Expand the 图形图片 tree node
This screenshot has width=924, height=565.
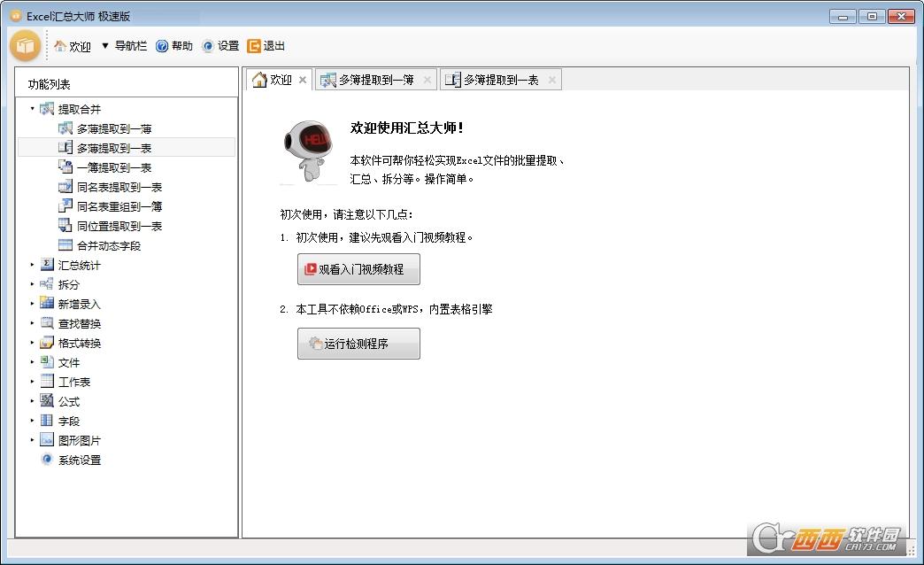tap(32, 440)
